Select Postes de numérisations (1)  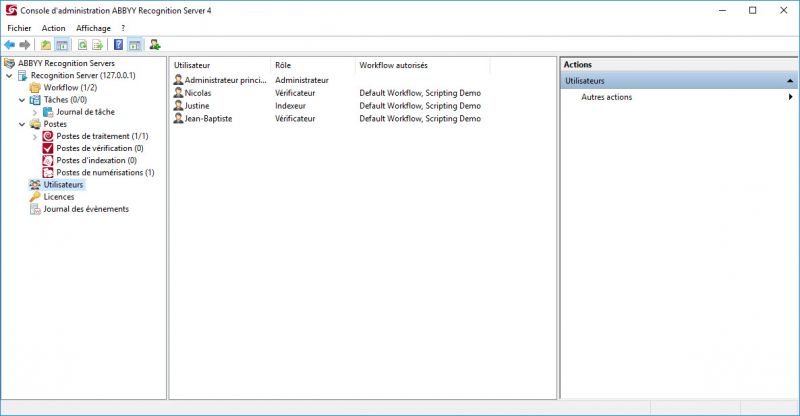click(x=105, y=173)
